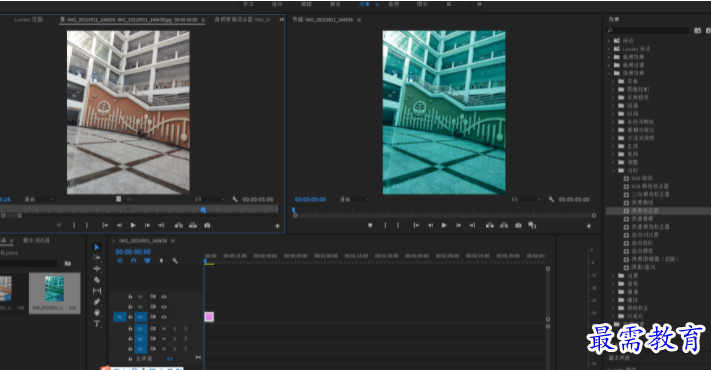Select the RGB 曲线 effect

(x=642, y=178)
